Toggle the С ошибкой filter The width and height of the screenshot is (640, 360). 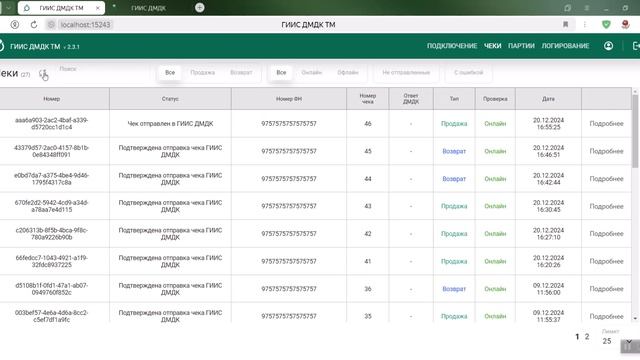point(469,73)
